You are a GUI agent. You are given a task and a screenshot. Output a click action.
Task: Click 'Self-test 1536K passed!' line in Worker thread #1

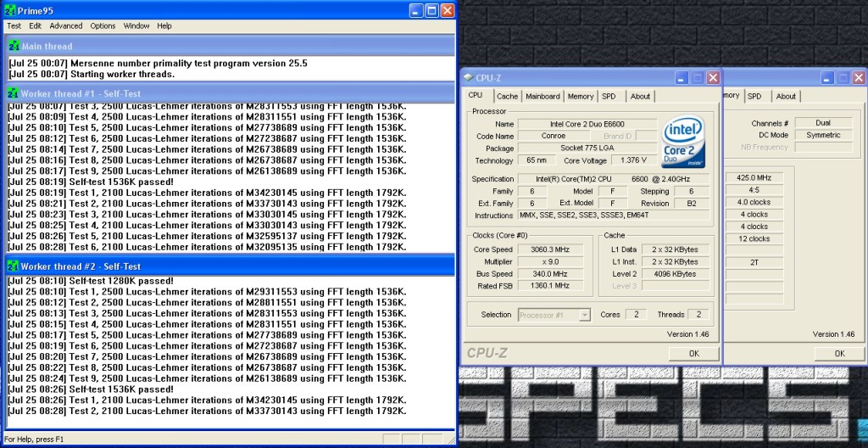[x=91, y=182]
